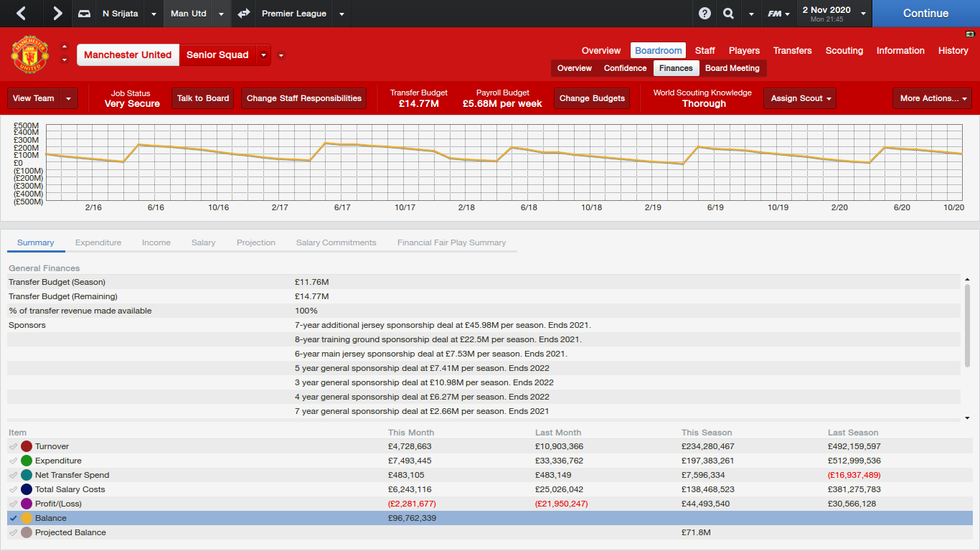The image size is (980, 551).
Task: Go to next club with the down arrow
Action: 65,60
